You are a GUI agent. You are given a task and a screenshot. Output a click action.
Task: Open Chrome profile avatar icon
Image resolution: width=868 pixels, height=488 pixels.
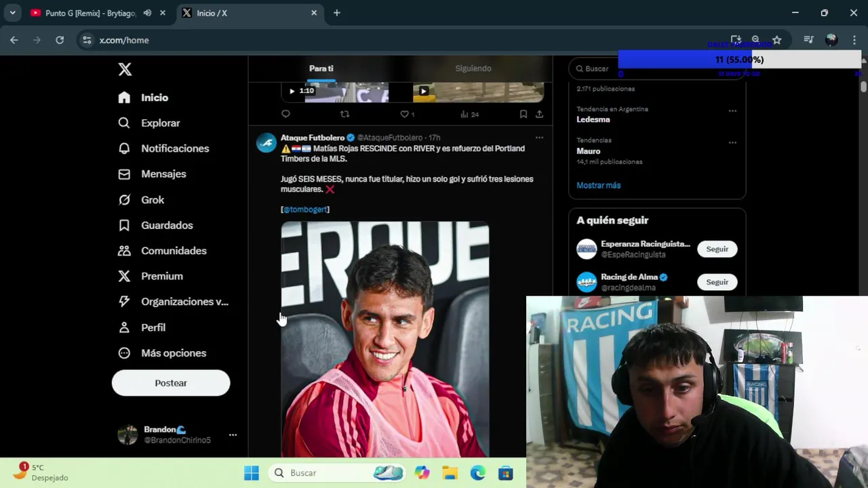pos(831,40)
